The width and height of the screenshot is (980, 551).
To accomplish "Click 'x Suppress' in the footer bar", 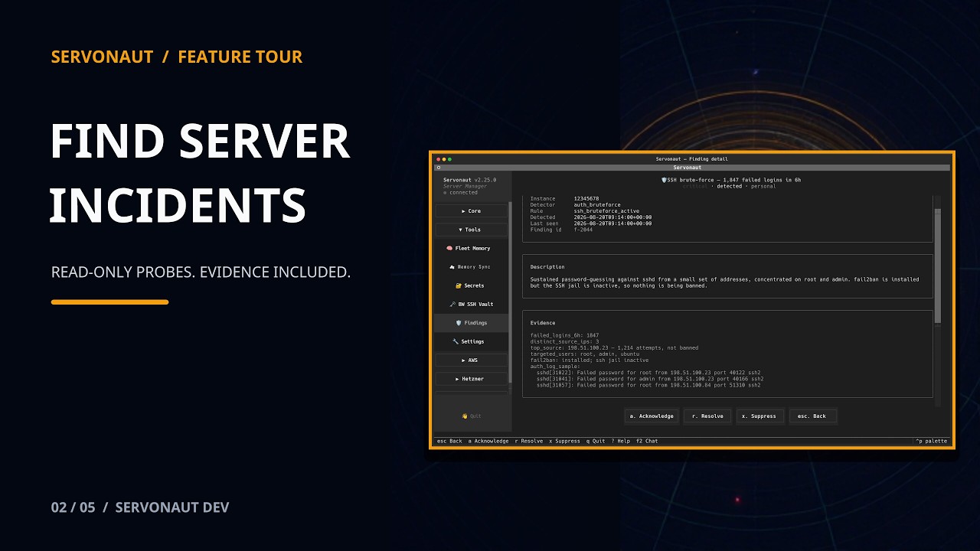I will (x=564, y=441).
